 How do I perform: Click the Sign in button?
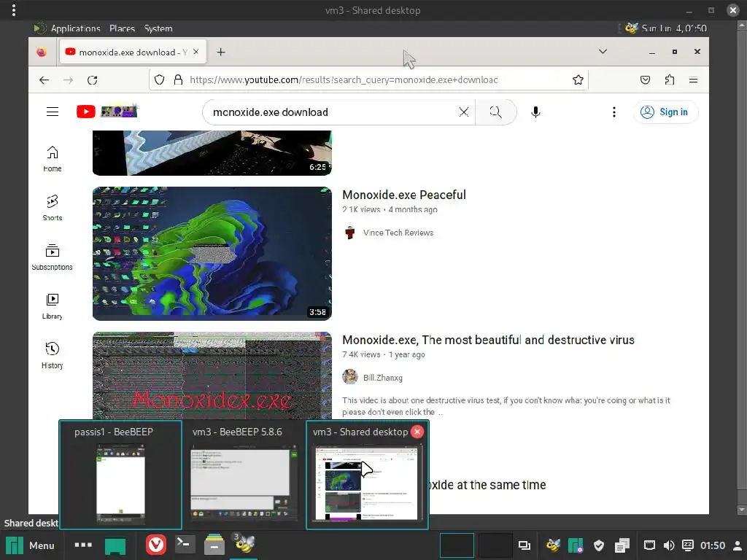click(x=665, y=112)
